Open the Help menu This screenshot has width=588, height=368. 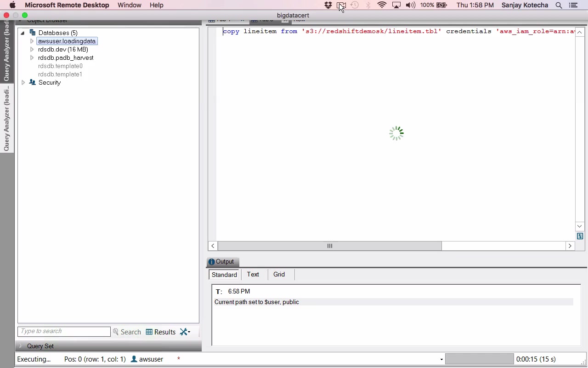pos(157,5)
